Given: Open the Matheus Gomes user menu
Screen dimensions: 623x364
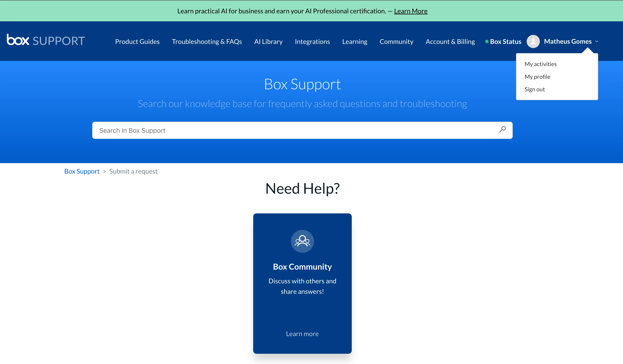Looking at the screenshot, I should pos(568,41).
